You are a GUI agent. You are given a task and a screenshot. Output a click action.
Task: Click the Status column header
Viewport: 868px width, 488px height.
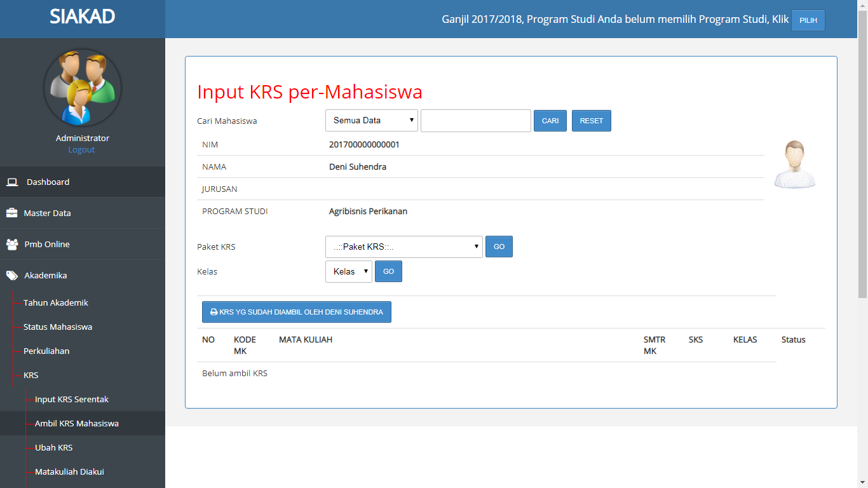(x=794, y=340)
